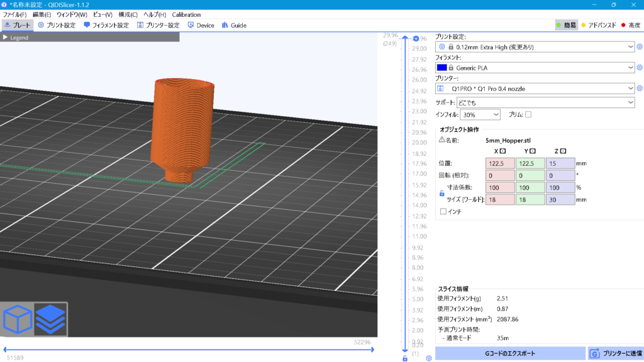Viewport: 644px width, 362px height.
Task: Click プリンターに送信 button
Action: point(615,354)
